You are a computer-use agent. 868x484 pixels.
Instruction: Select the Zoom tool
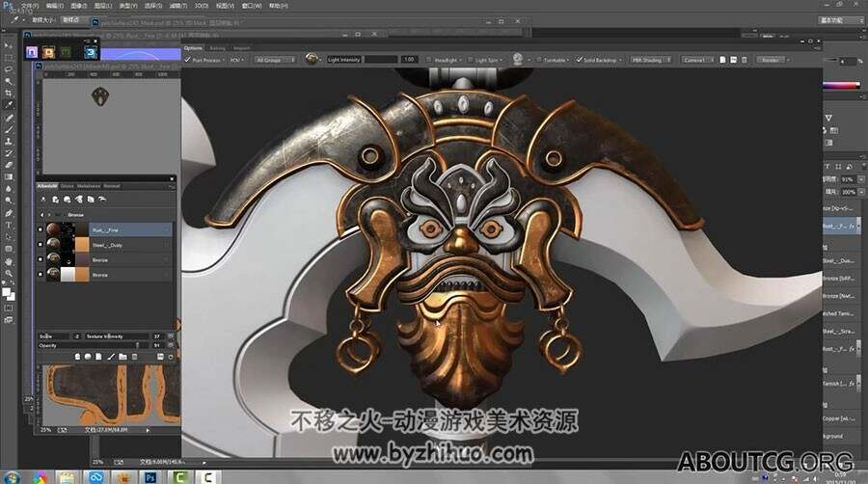pyautogui.click(x=9, y=273)
